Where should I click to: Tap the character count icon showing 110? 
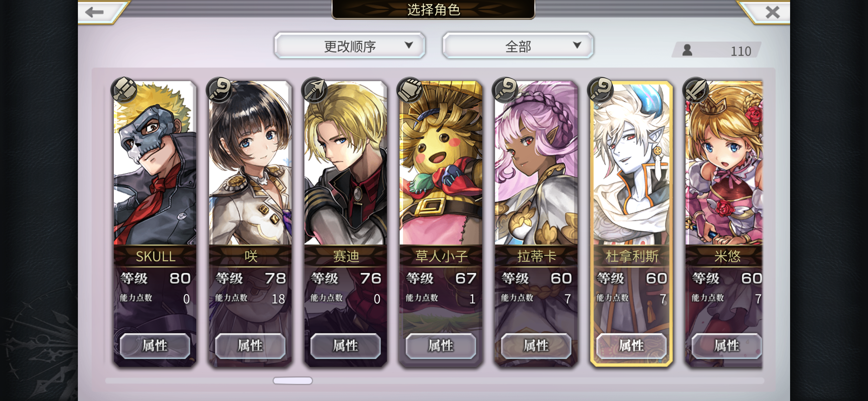tap(687, 50)
